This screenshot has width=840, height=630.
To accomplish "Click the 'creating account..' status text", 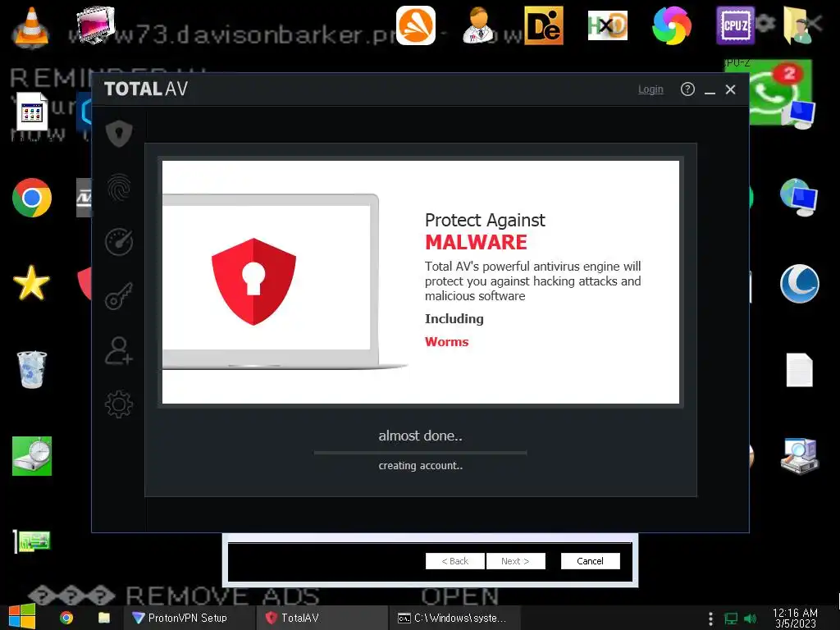I will [421, 466].
